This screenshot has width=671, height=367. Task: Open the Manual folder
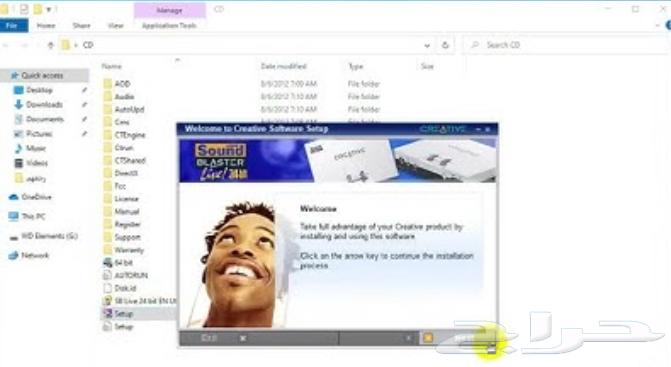(x=127, y=211)
